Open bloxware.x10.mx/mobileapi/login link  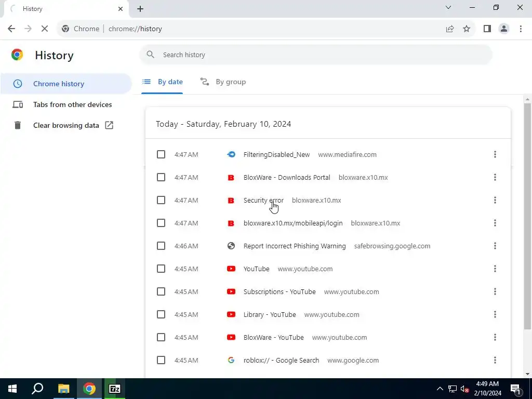[293, 223]
